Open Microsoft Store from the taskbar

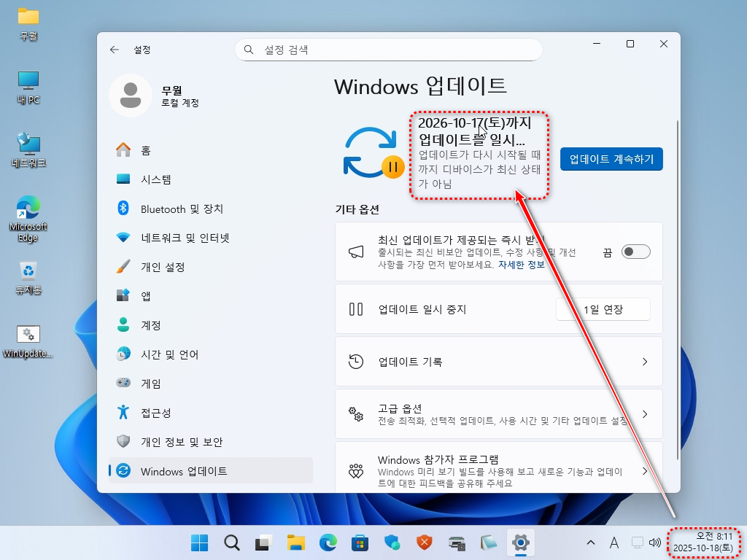tap(360, 542)
